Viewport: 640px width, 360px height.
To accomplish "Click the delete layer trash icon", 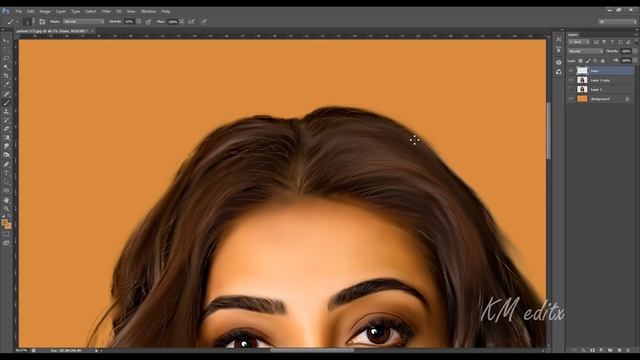I will [628, 350].
